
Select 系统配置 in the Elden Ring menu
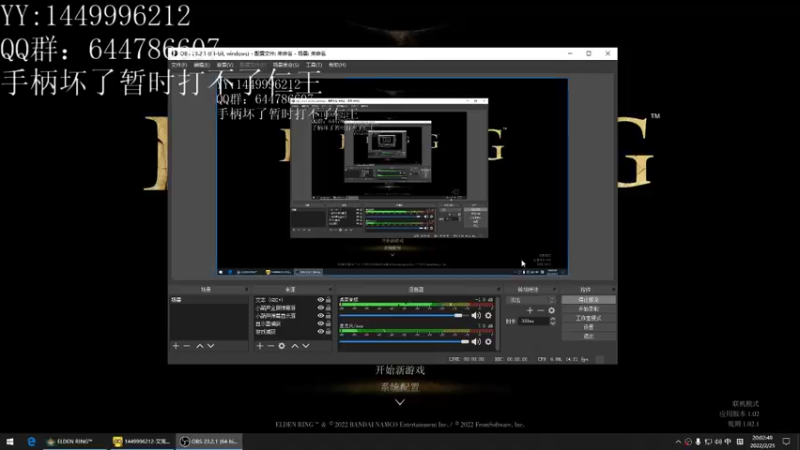coord(400,387)
